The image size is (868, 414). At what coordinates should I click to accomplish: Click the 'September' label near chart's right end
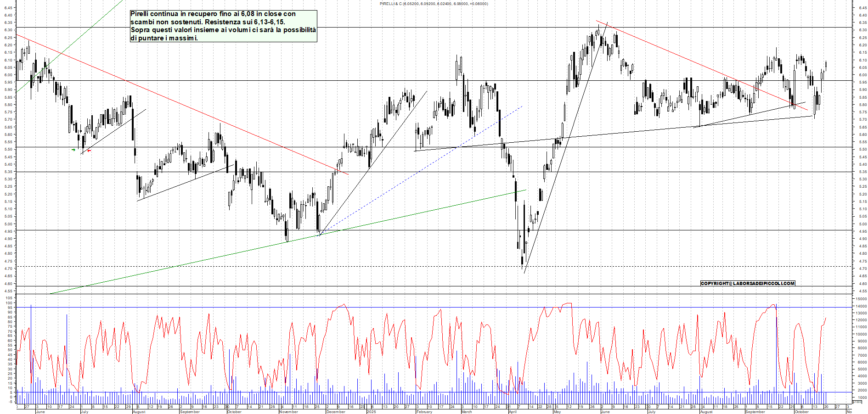tap(755, 412)
